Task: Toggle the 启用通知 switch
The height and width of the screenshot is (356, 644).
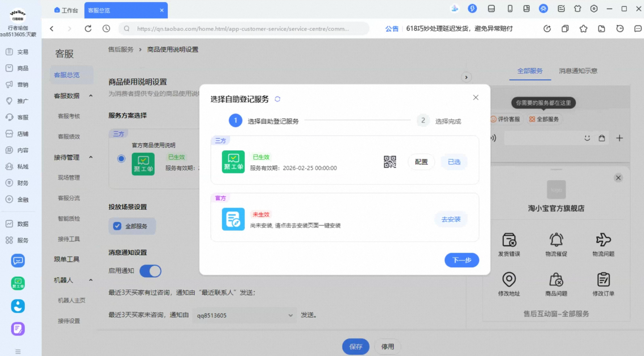Action: pyautogui.click(x=150, y=271)
